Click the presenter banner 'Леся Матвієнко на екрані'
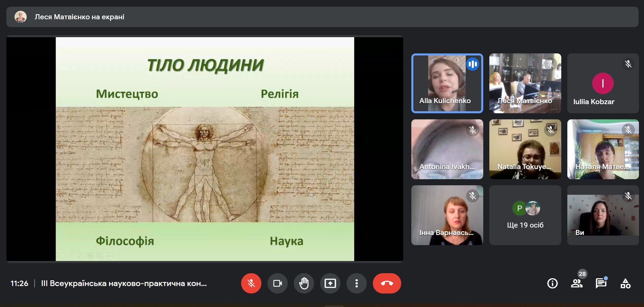 pos(322,17)
